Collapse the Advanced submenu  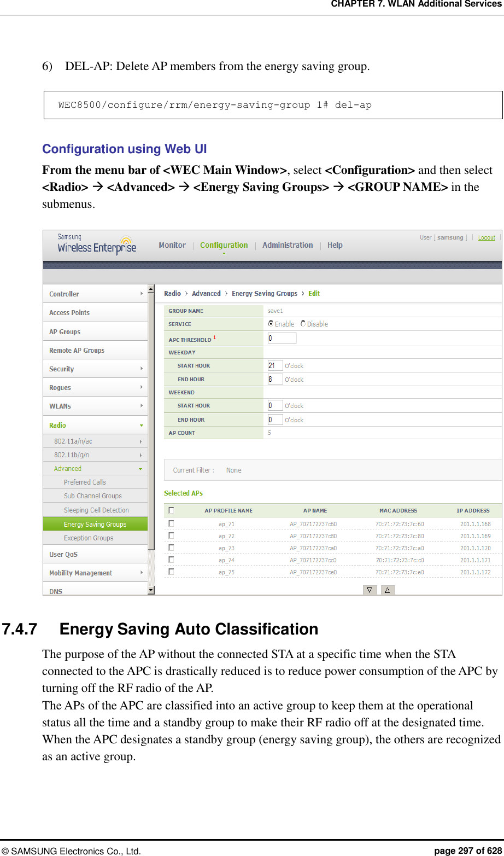point(95,468)
